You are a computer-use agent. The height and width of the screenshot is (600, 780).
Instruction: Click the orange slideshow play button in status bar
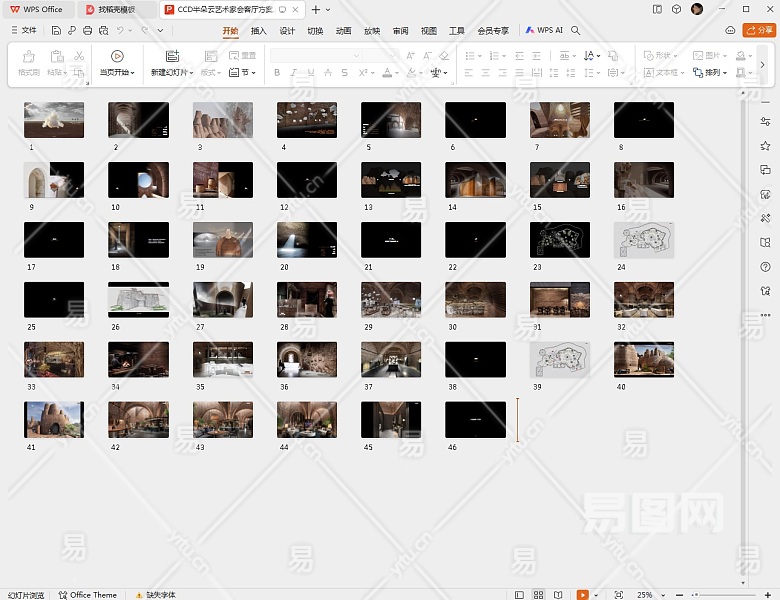pos(582,594)
